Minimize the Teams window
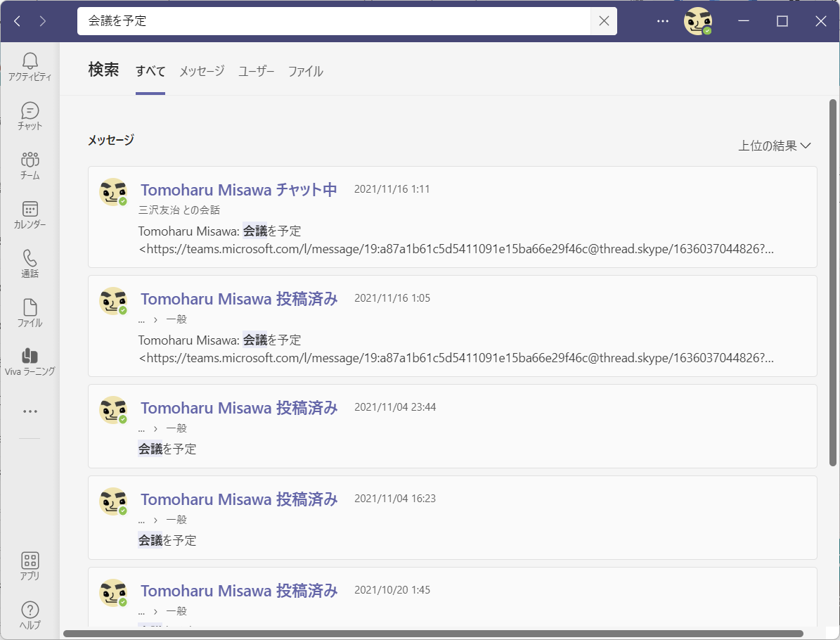 coord(744,21)
